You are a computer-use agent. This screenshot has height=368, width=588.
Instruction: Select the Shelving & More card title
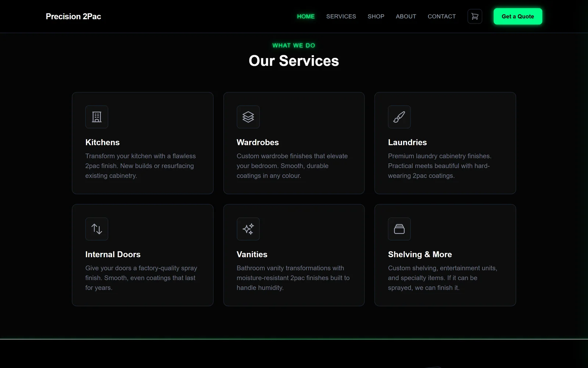point(420,254)
